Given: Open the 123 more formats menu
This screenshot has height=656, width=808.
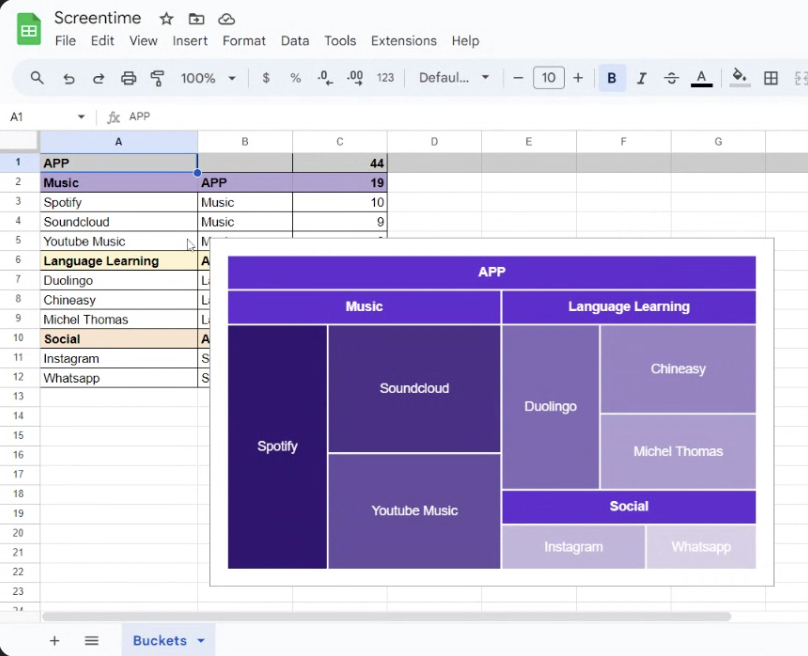Looking at the screenshot, I should coord(385,78).
